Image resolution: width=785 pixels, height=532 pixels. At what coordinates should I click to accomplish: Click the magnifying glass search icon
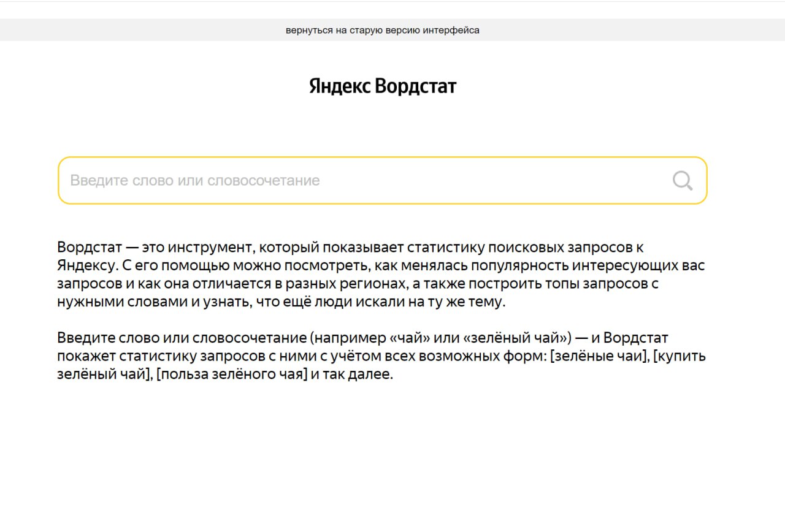[683, 180]
